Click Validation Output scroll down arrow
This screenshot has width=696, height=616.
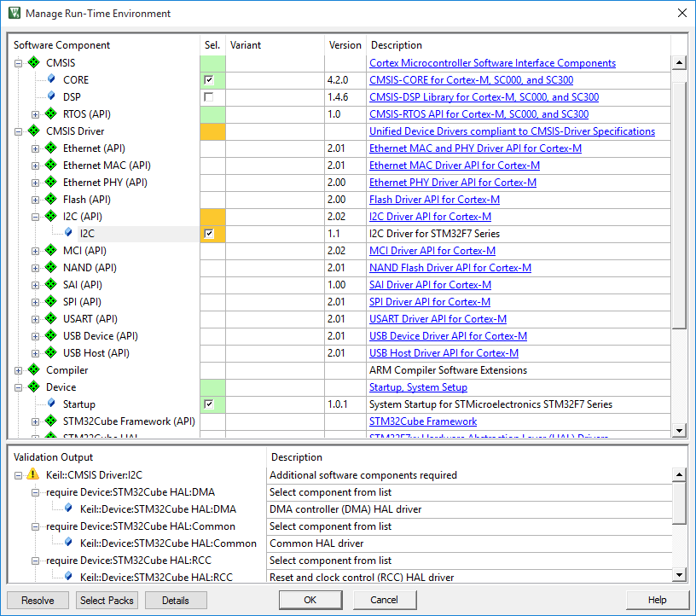click(679, 575)
